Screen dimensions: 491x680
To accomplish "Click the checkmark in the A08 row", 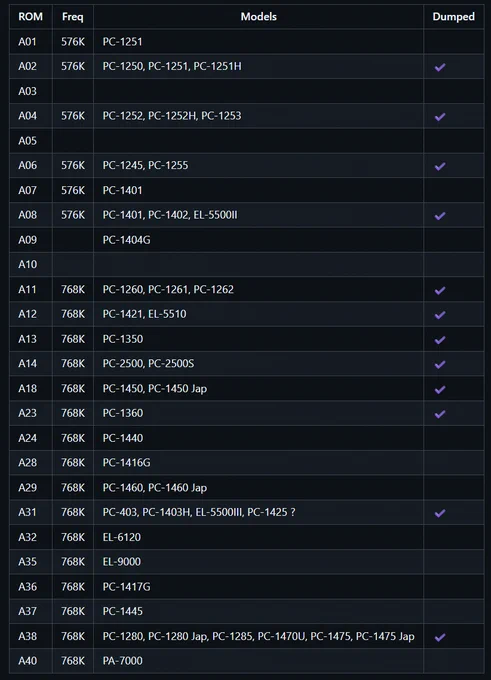I will [440, 216].
